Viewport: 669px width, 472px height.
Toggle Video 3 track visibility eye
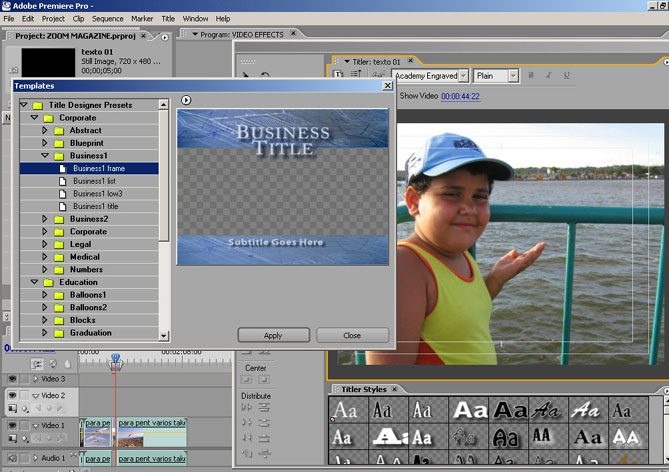12,379
